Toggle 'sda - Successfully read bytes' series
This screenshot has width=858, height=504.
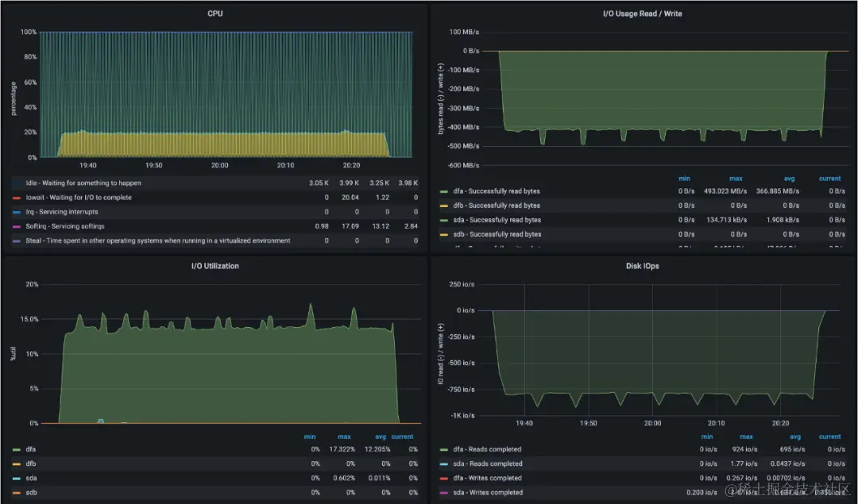click(497, 220)
